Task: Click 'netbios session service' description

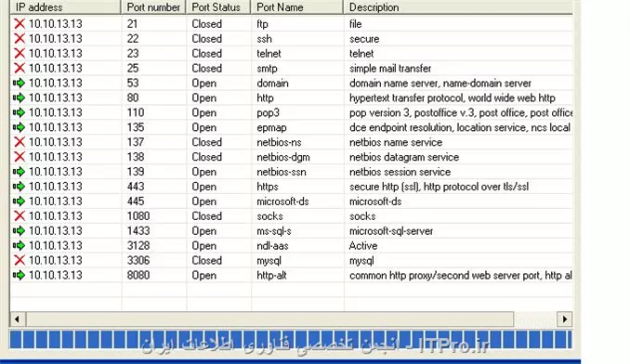Action: click(x=400, y=172)
